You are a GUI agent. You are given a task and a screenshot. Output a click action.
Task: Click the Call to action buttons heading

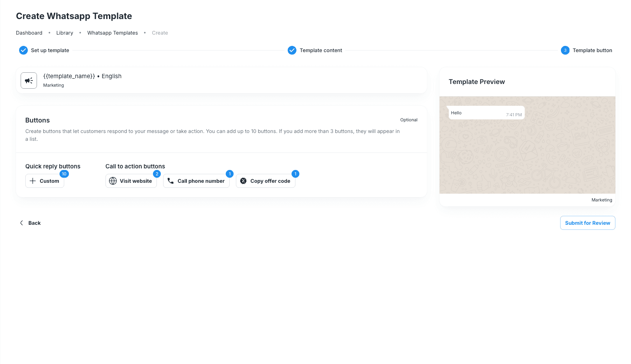pyautogui.click(x=135, y=166)
